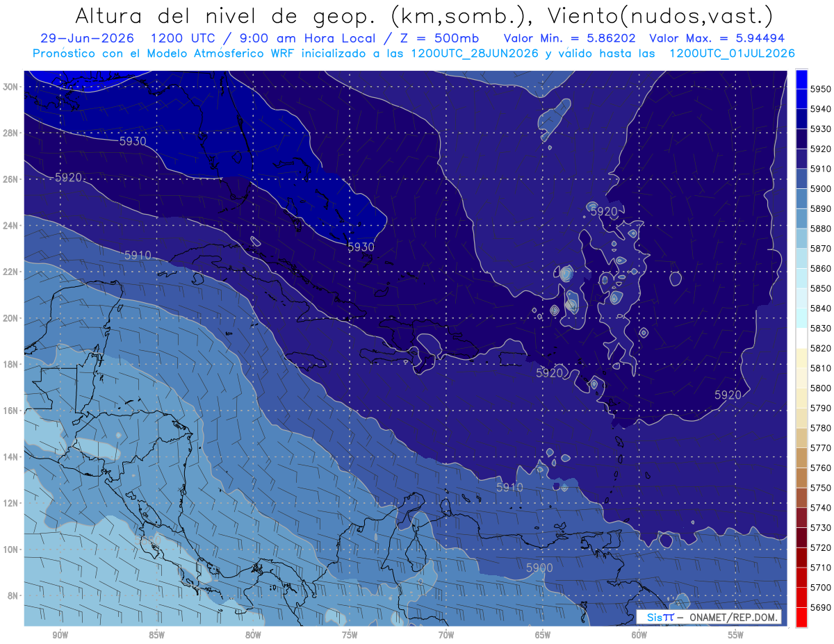Click the 'Valor Min. = 5.86202' value
The height and width of the screenshot is (644, 834).
(x=571, y=38)
